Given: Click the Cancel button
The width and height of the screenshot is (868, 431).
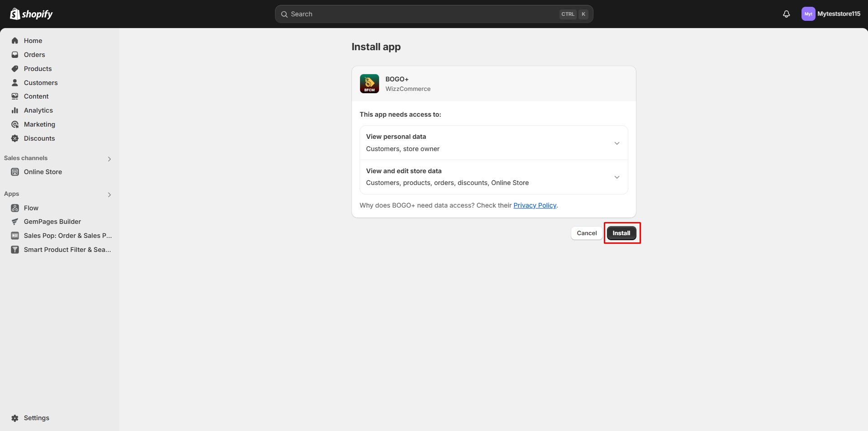Looking at the screenshot, I should click(587, 233).
